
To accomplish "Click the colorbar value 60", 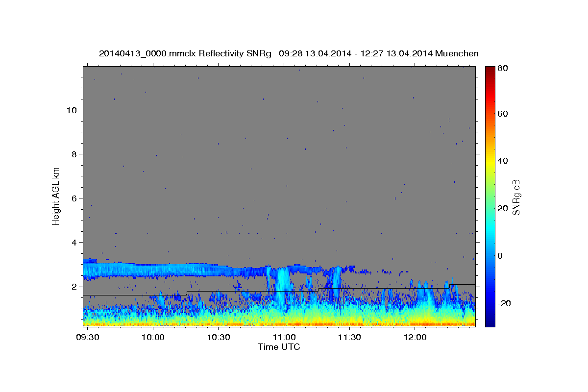I will 502,114.
